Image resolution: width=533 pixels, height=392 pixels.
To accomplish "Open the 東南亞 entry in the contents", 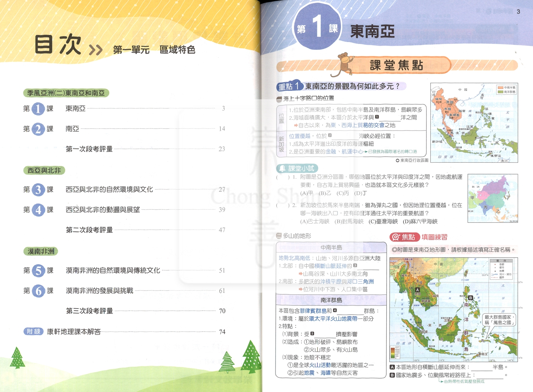I will click(x=124, y=109).
